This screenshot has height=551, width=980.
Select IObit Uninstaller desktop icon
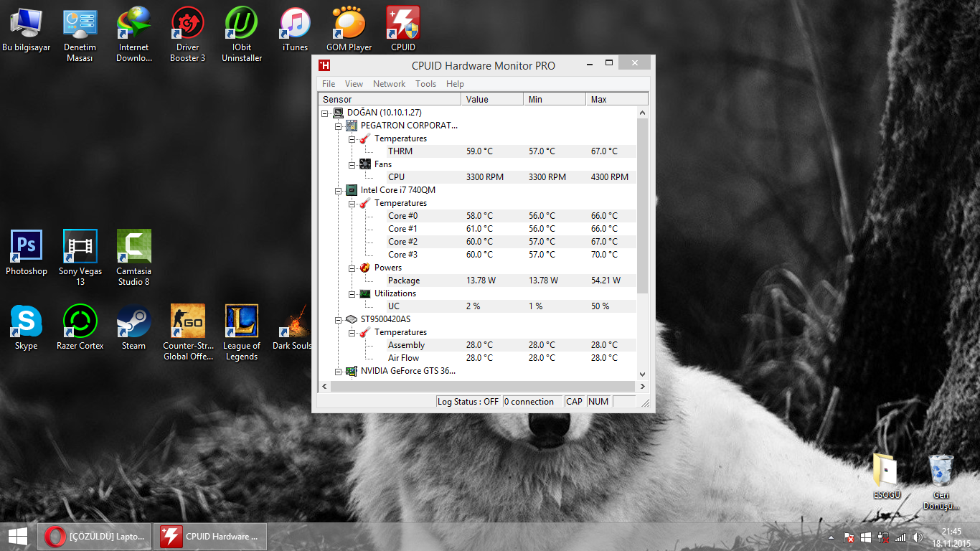coord(242,34)
